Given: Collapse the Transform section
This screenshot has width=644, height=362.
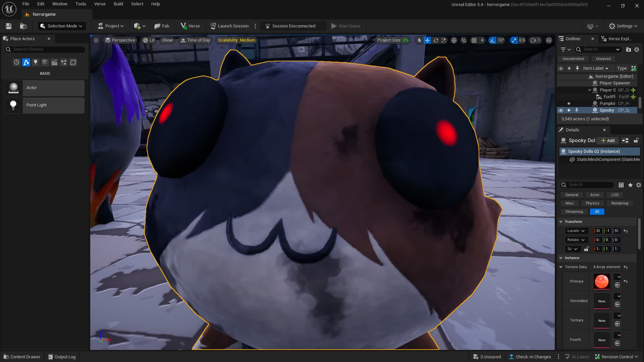Looking at the screenshot, I should (x=561, y=222).
